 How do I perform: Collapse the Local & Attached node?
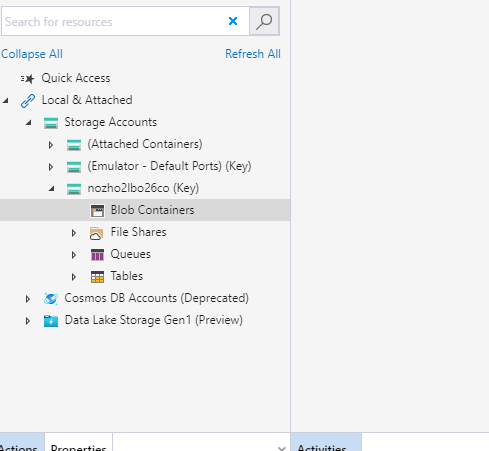6,100
